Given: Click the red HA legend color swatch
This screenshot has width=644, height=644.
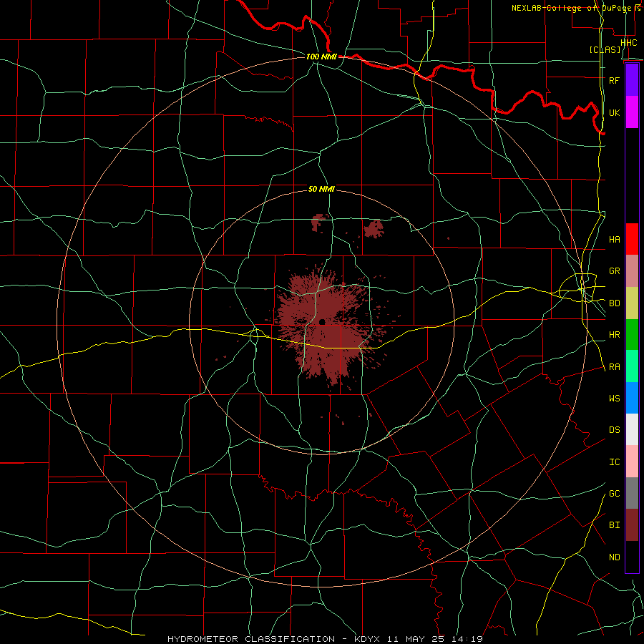Looking at the screenshot, I should point(632,239).
